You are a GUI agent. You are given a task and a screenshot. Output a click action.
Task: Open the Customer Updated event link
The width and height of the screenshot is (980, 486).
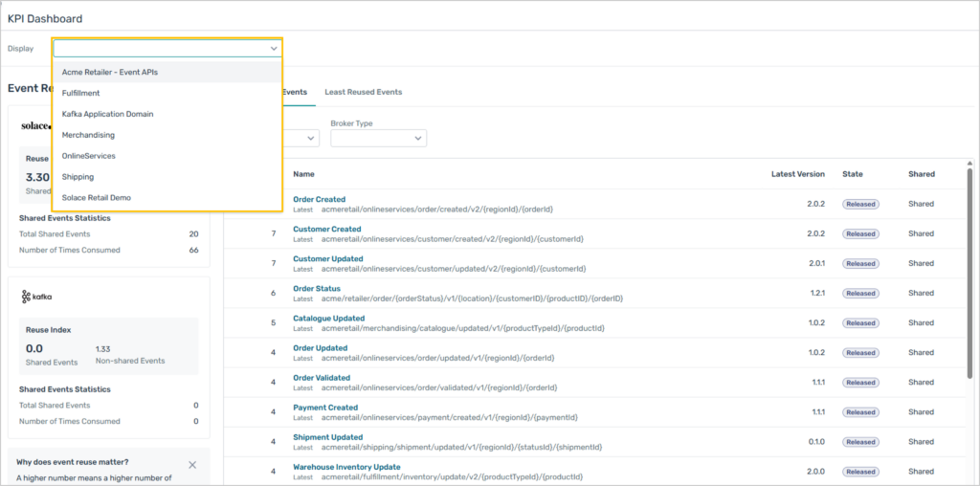327,258
